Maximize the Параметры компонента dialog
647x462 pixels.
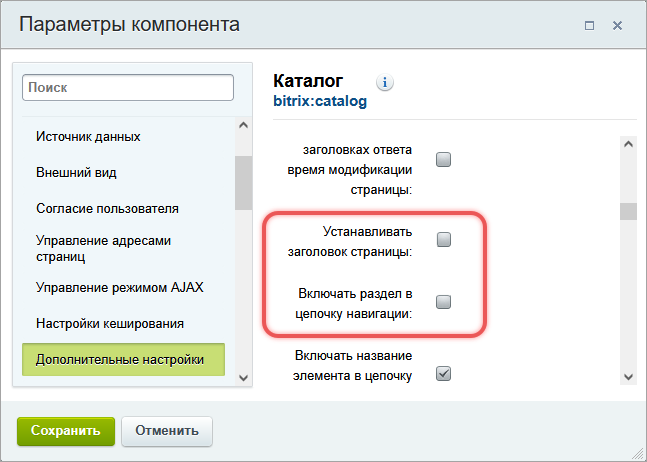point(590,25)
